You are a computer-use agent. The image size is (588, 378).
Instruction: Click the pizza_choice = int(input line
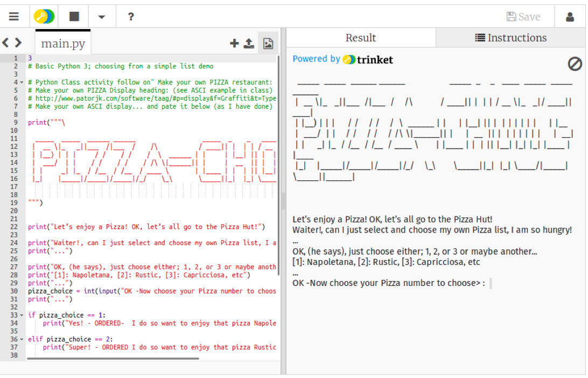(152, 291)
